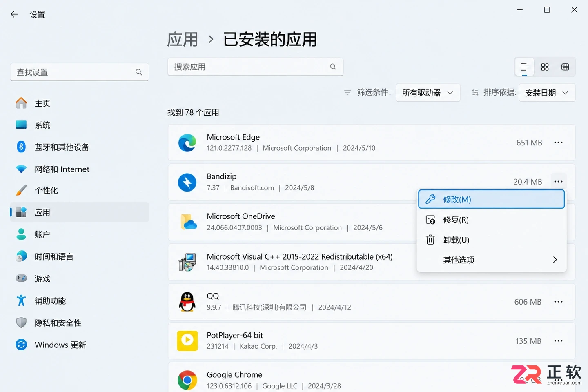Click the search icon in 查找设置 box

[x=139, y=72]
